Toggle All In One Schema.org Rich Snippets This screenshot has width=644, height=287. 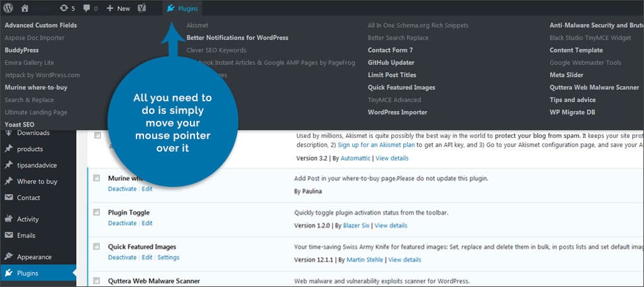pos(418,25)
